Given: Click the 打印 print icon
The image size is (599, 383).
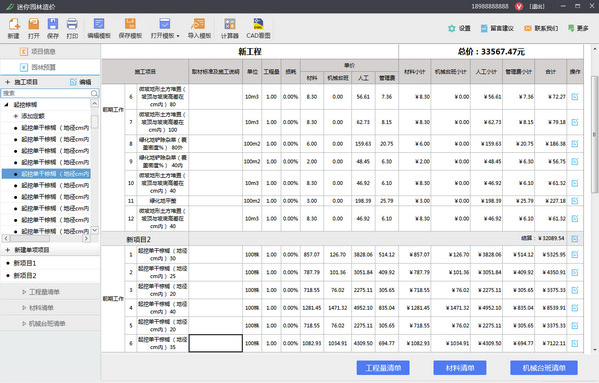Looking at the screenshot, I should (x=72, y=24).
